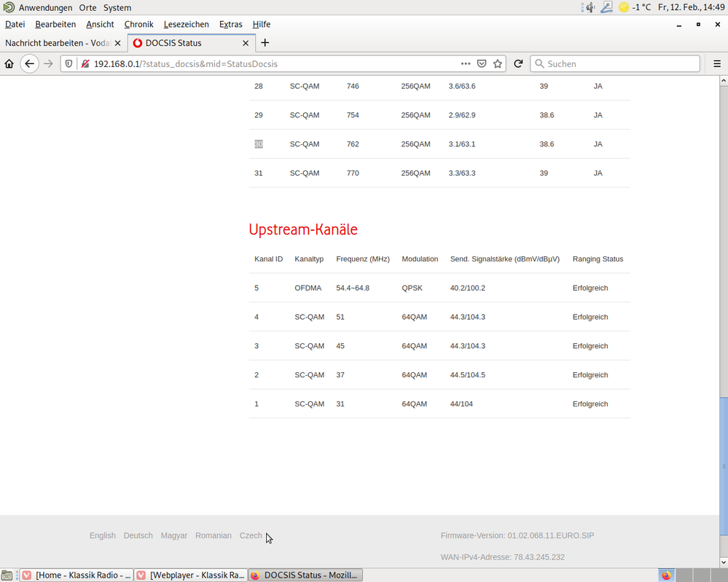Open the Chronik menu
The width and height of the screenshot is (728, 582).
[x=138, y=24]
